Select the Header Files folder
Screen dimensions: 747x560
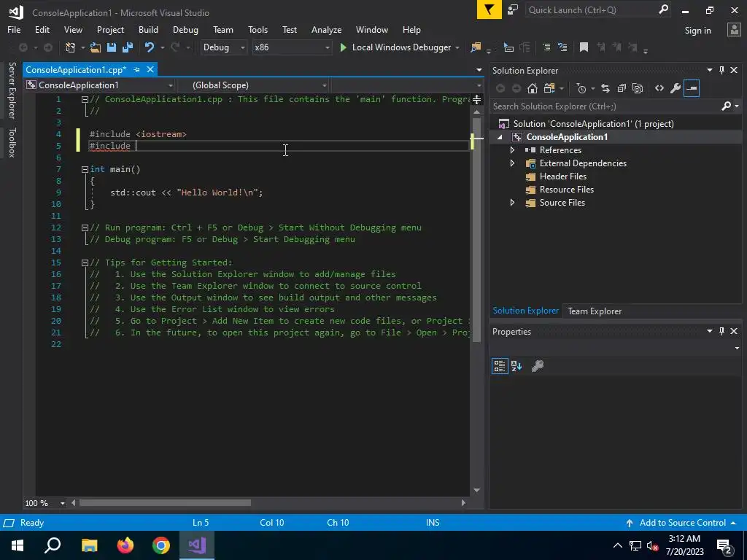click(562, 176)
